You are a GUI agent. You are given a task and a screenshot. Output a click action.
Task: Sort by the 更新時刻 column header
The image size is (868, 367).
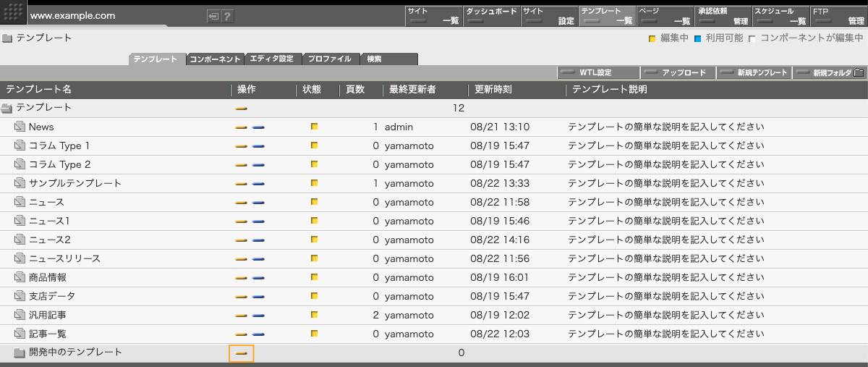[x=493, y=90]
